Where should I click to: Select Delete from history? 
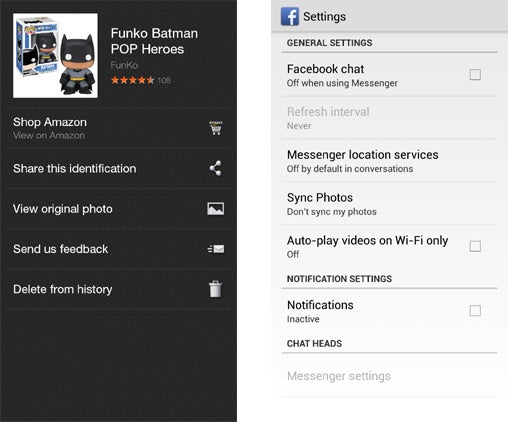[118, 289]
